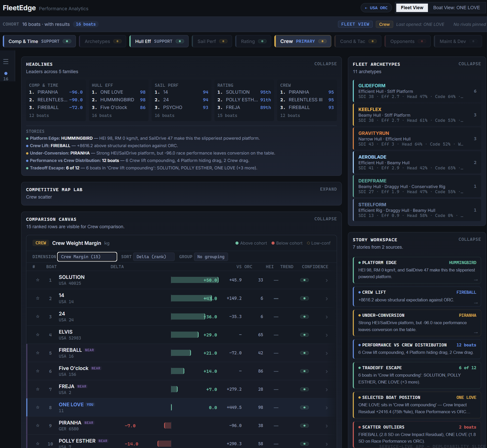Go back to USA ORC
487x448 pixels.
tap(376, 8)
